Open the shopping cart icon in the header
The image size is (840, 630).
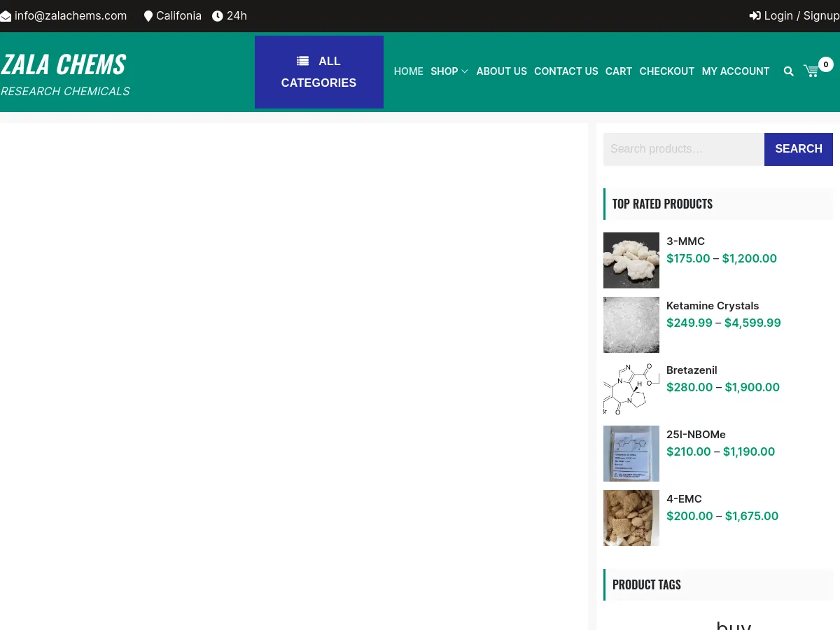coord(811,71)
